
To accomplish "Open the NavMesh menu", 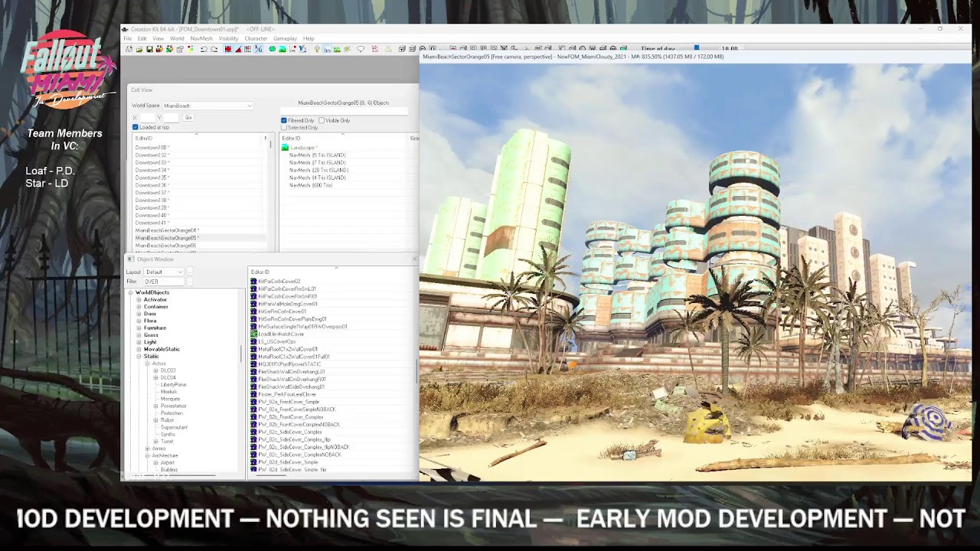I will click(201, 38).
